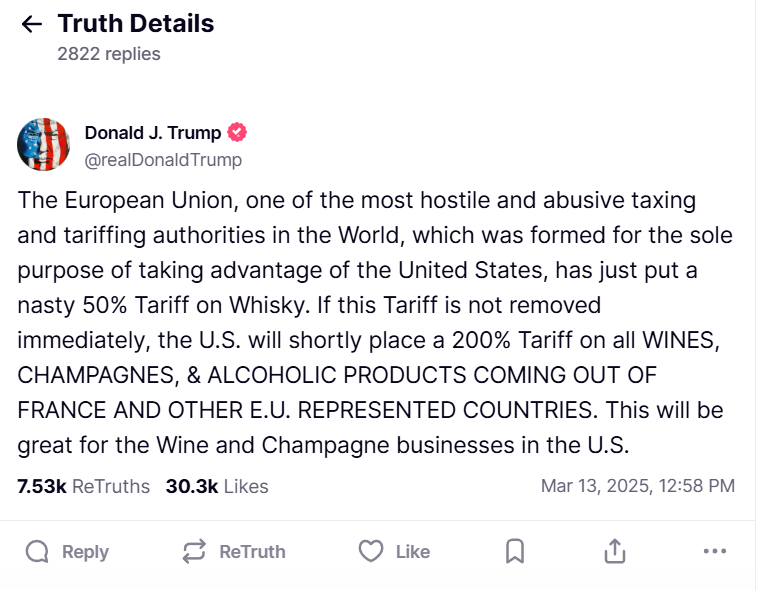Open the three-dot more options menu
The width and height of the screenshot is (758, 590).
pyautogui.click(x=715, y=551)
